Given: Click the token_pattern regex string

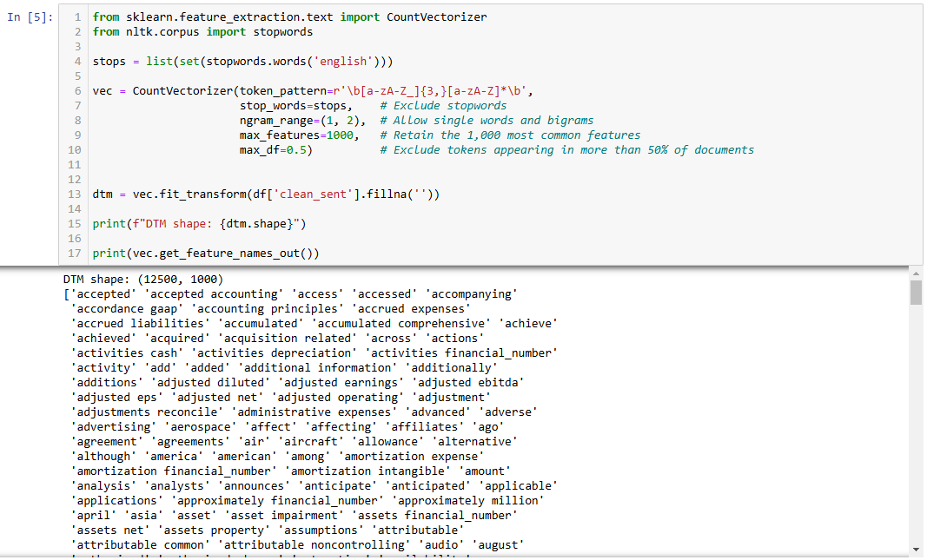Looking at the screenshot, I should point(430,91).
